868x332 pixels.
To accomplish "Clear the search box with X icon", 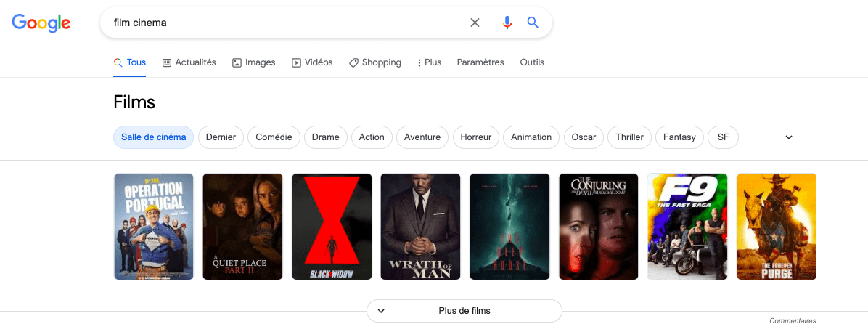I will (475, 23).
